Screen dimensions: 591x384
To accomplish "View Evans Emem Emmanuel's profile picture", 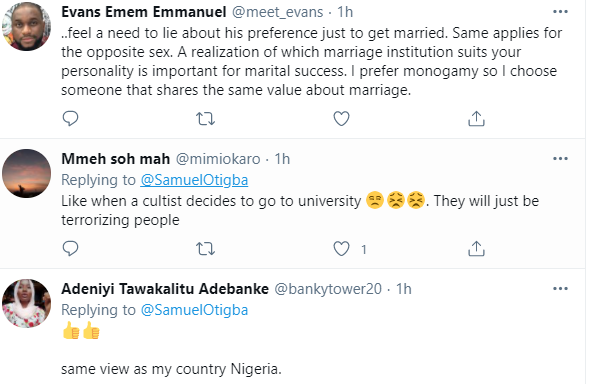I will 26,26.
